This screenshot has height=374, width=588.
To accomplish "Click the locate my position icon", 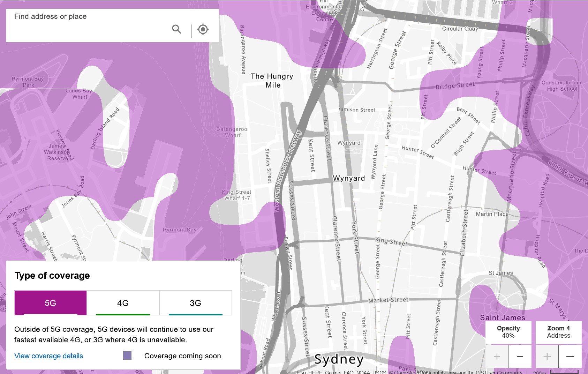I will (203, 29).
